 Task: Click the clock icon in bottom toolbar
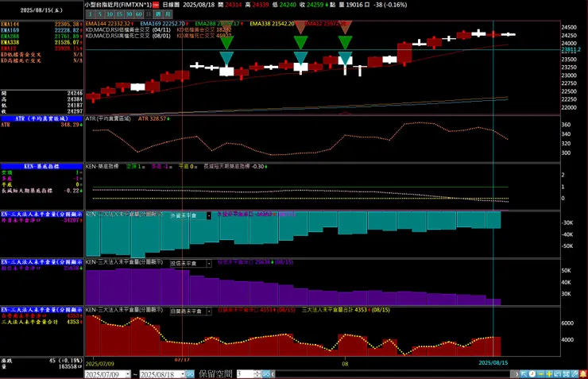[x=532, y=374]
